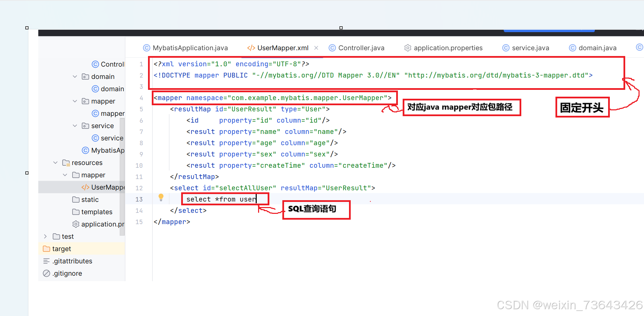Screen dimensions: 644x316
Task: Switch to the domain.java tab
Action: click(x=598, y=48)
